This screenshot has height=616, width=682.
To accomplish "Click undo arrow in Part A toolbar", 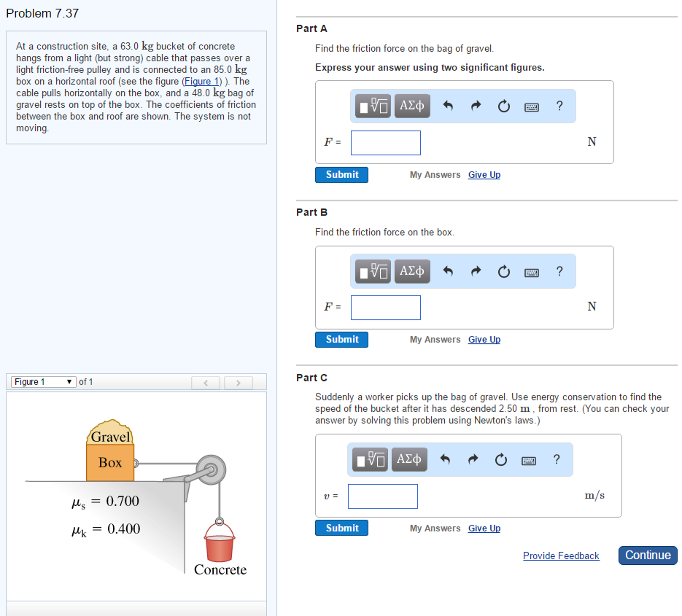I will click(x=448, y=106).
